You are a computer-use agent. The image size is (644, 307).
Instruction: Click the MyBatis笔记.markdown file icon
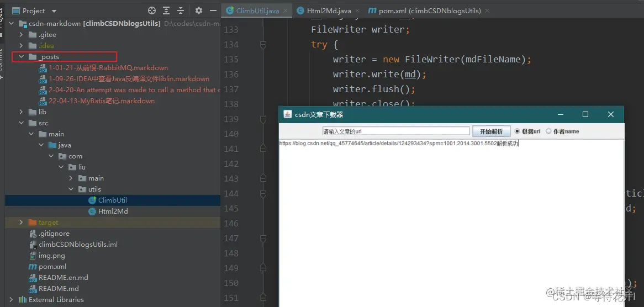[x=43, y=101]
